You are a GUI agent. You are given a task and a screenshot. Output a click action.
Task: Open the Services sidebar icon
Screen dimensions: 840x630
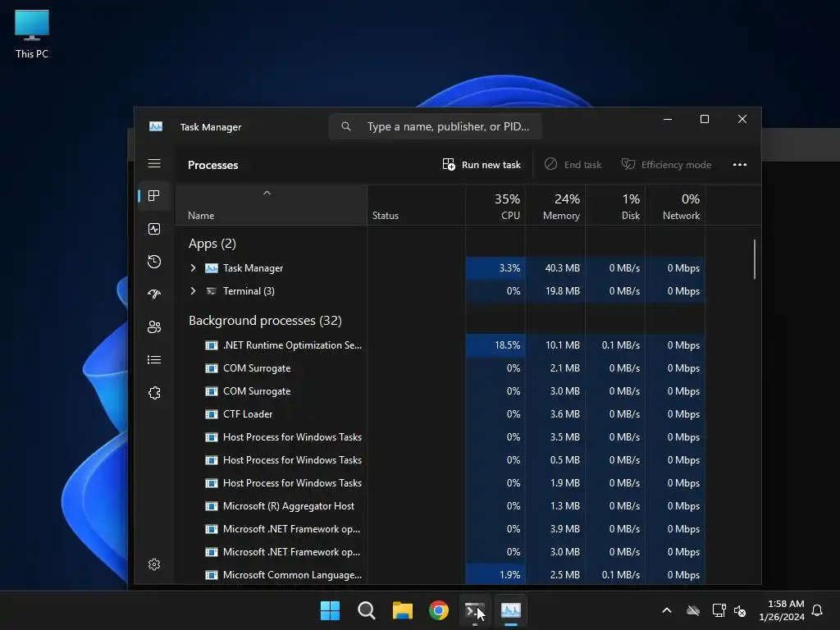click(x=154, y=393)
